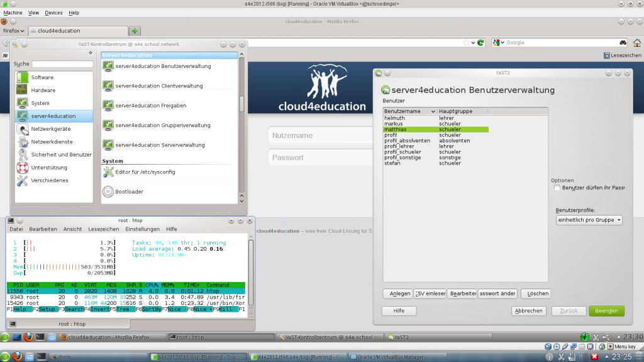644x362 pixels.
Task: Click Firefox home icon
Action: 637,42
